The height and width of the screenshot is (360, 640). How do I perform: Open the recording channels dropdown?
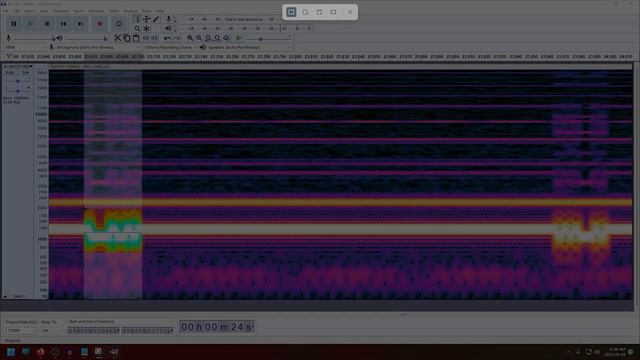(170, 47)
